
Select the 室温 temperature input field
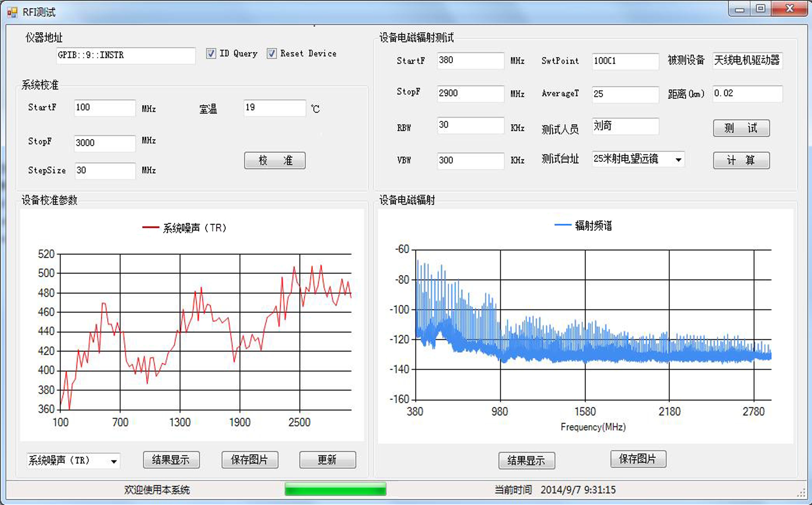click(274, 108)
